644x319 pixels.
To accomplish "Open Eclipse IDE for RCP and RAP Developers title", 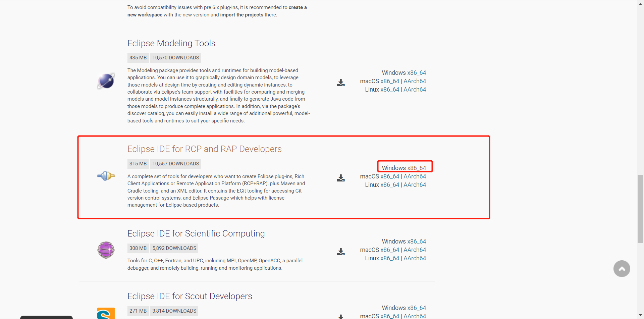I will coord(205,149).
